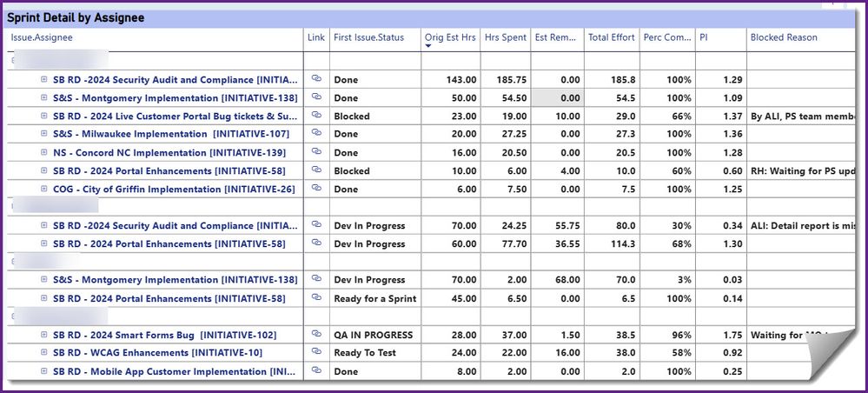Image resolution: width=868 pixels, height=393 pixels.
Task: Select Perc Complete value 96%
Action: tap(682, 335)
